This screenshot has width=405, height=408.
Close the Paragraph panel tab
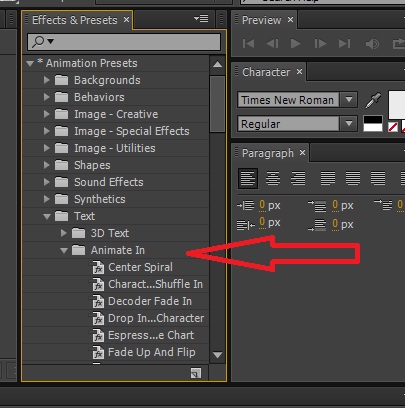(x=302, y=153)
